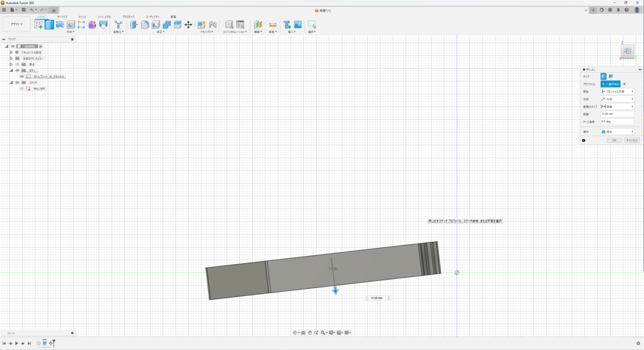This screenshot has width=644, height=350.
Task: Click 距離 input field in dialog
Action: point(618,114)
